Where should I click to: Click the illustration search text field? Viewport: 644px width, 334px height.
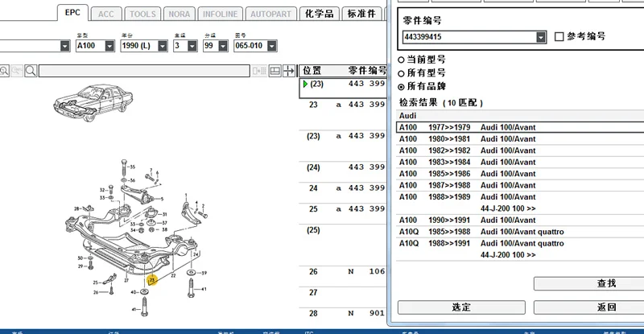144,71
